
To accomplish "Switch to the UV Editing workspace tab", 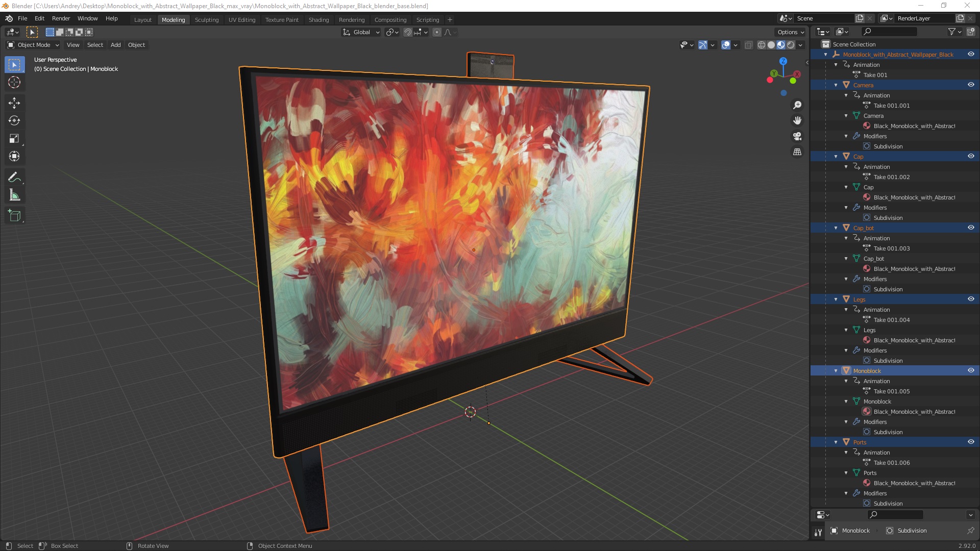I will click(242, 20).
